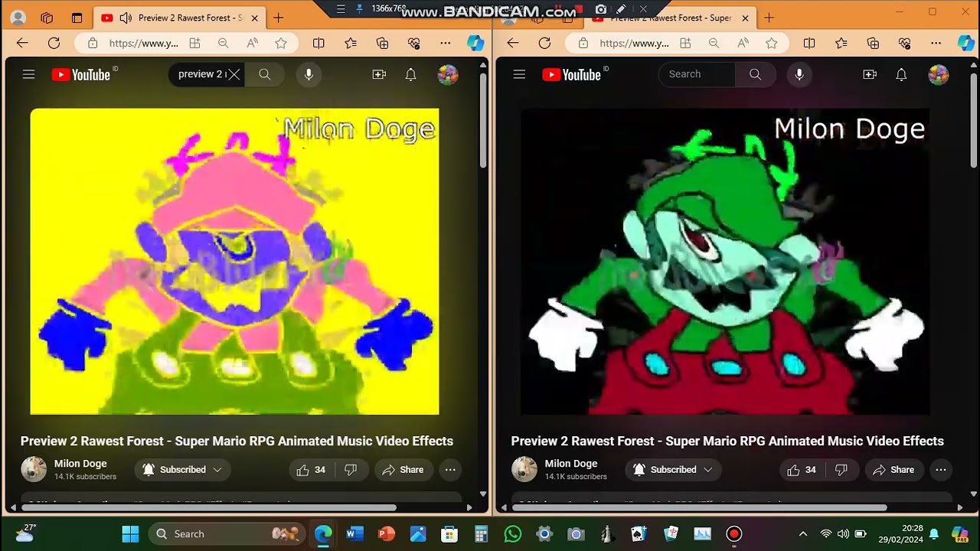Click YouTube logo in left window
The image size is (980, 551).
tap(81, 74)
